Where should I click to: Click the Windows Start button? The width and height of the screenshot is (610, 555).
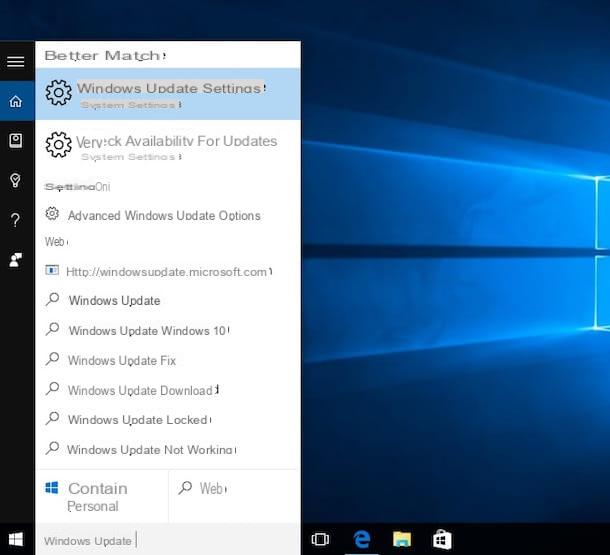[x=16, y=539]
